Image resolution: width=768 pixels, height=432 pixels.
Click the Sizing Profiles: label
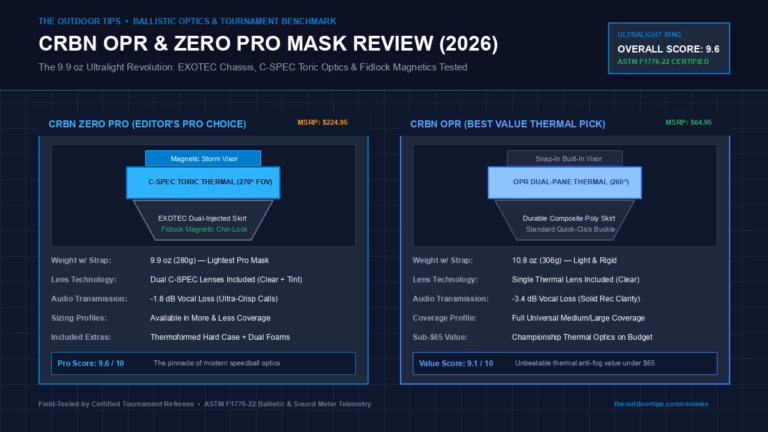point(78,318)
